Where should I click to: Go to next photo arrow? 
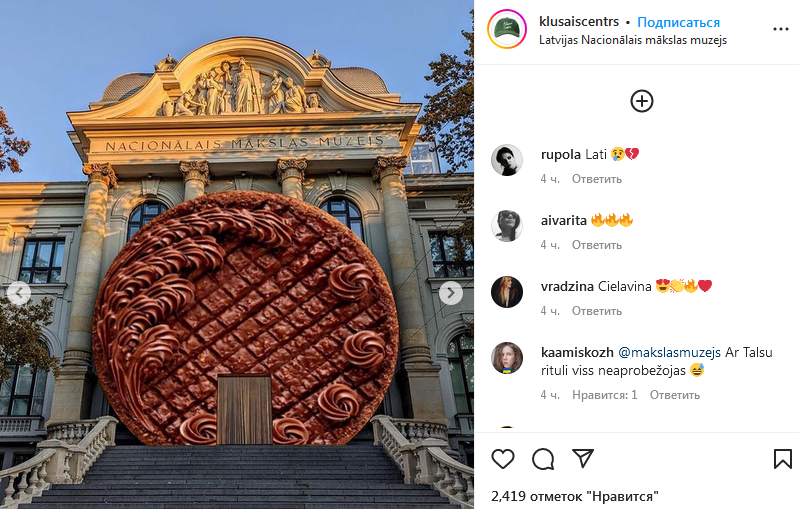451,293
